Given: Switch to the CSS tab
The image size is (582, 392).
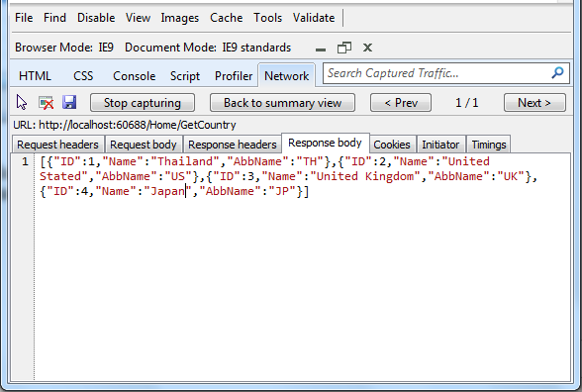Looking at the screenshot, I should pos(83,76).
